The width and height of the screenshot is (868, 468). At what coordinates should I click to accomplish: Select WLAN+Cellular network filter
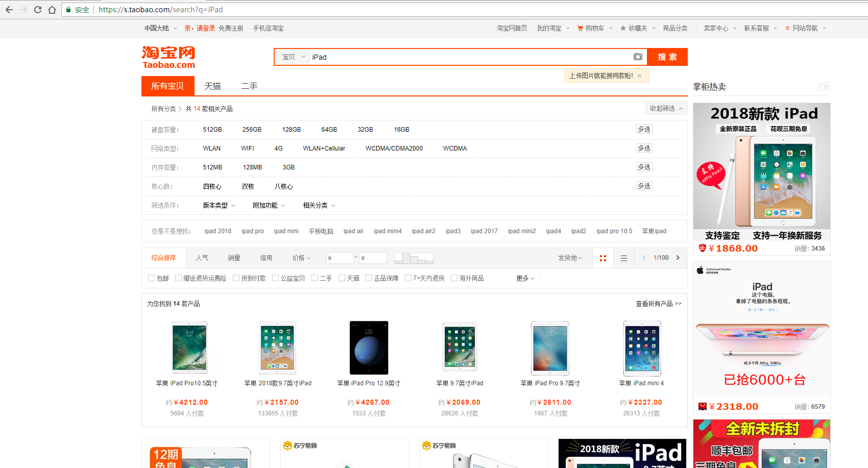[x=324, y=149]
